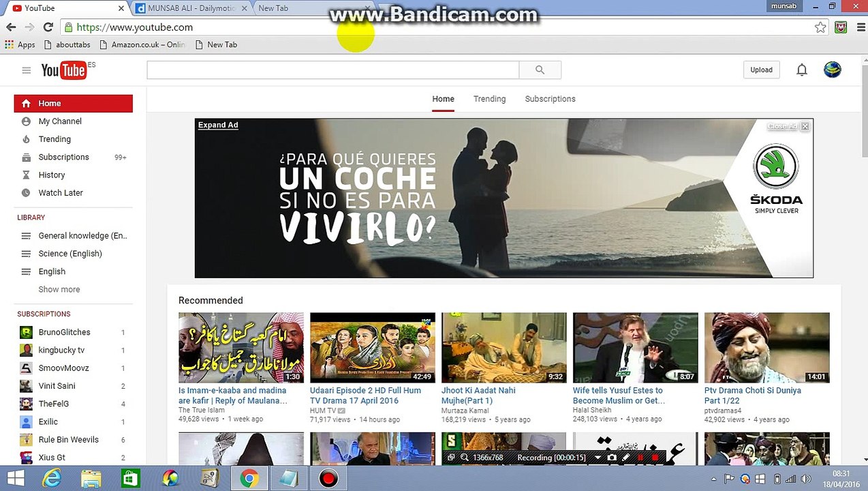The image size is (868, 491).
Task: Open the Ptv Drama Choti Si Duniya thumbnail
Action: 767,348
